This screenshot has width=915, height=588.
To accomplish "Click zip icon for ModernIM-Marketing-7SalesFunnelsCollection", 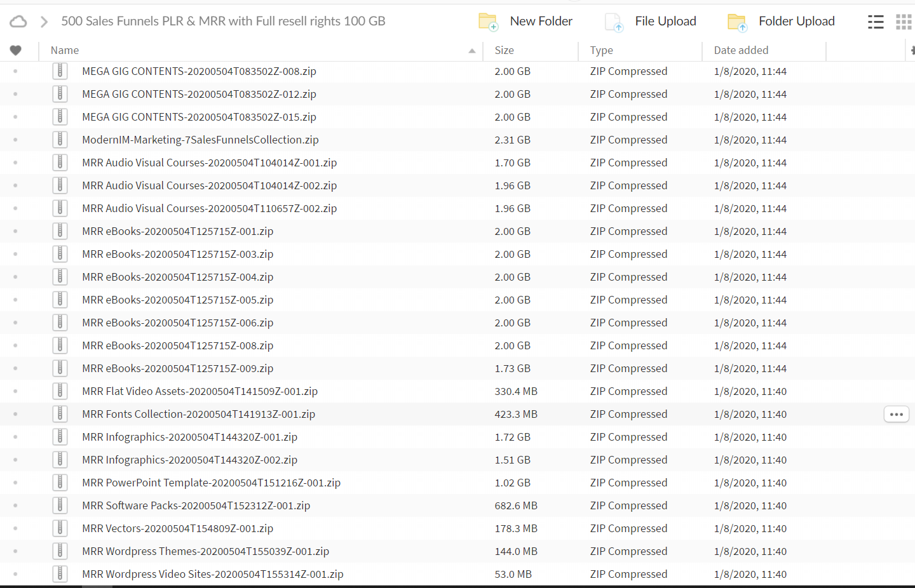I will tap(60, 140).
